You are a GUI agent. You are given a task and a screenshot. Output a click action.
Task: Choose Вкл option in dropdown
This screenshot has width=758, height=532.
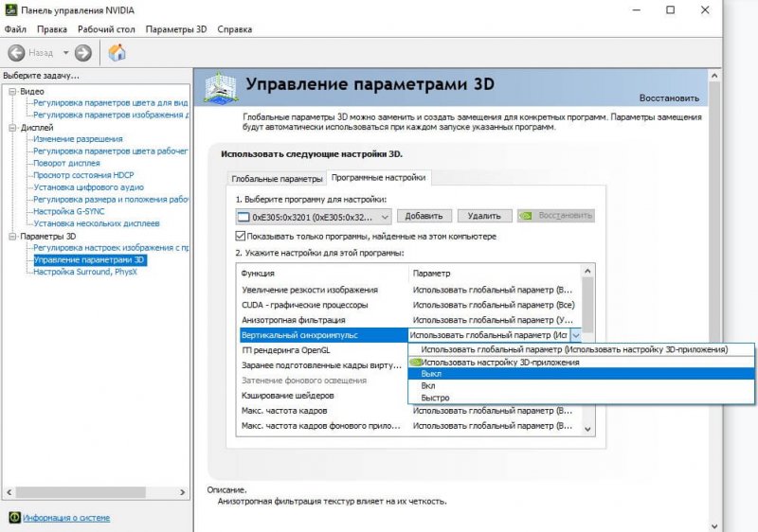coord(581,385)
